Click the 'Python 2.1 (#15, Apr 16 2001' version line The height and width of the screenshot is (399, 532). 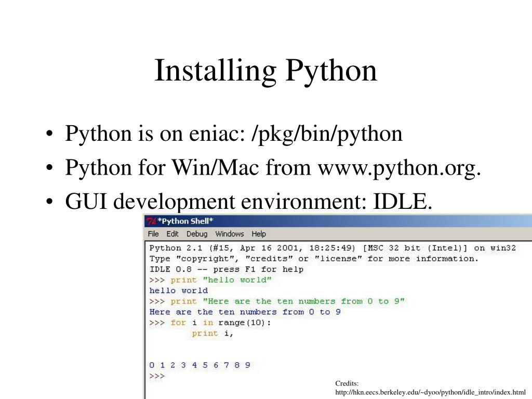[332, 248]
